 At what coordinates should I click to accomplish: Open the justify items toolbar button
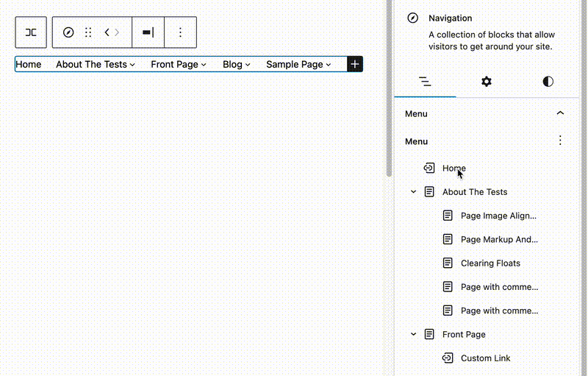coord(148,32)
